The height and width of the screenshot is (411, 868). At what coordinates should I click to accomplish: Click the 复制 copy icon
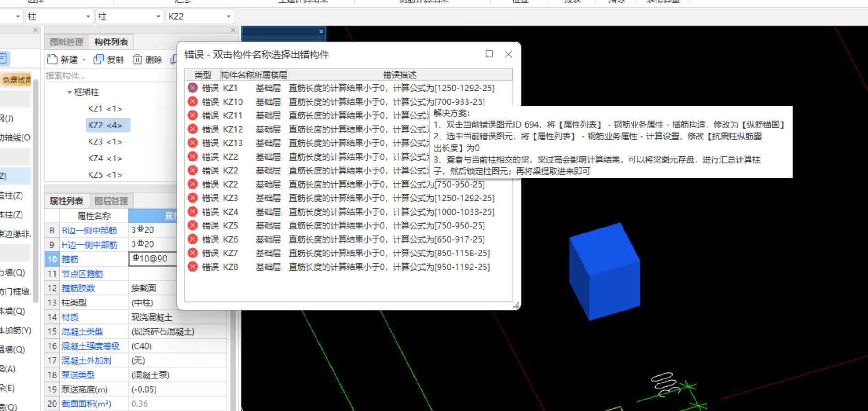(x=98, y=59)
